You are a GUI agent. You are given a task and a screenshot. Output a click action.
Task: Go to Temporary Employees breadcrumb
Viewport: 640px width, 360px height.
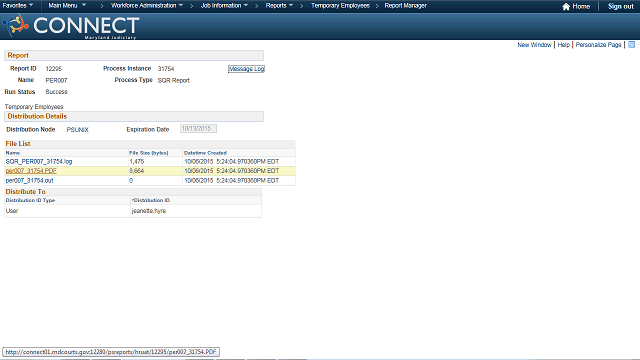click(x=340, y=6)
